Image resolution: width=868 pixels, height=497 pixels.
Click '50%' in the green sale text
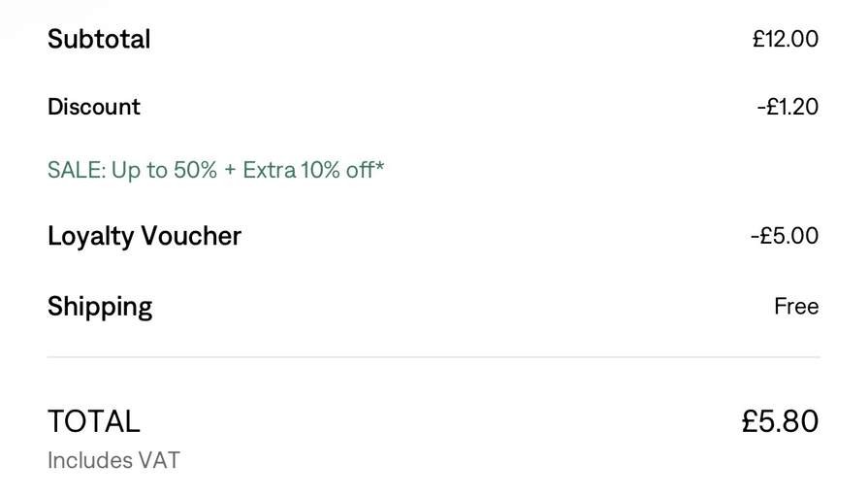(195, 170)
